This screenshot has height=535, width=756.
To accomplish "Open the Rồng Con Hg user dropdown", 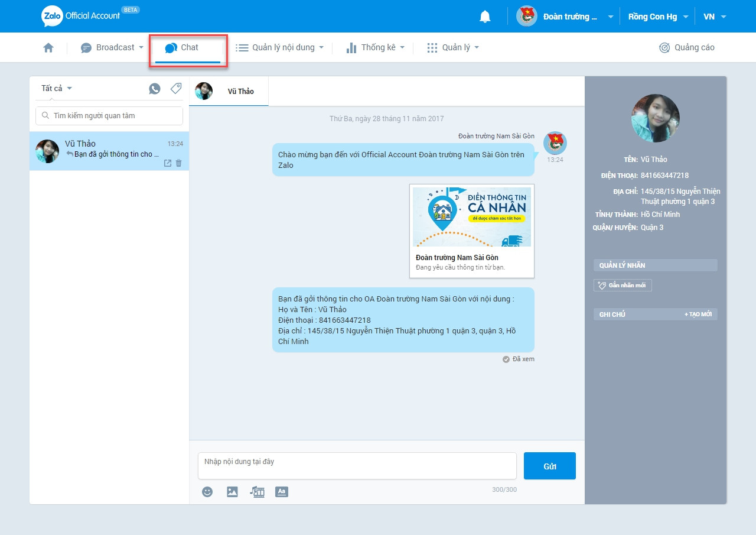I will click(x=658, y=17).
